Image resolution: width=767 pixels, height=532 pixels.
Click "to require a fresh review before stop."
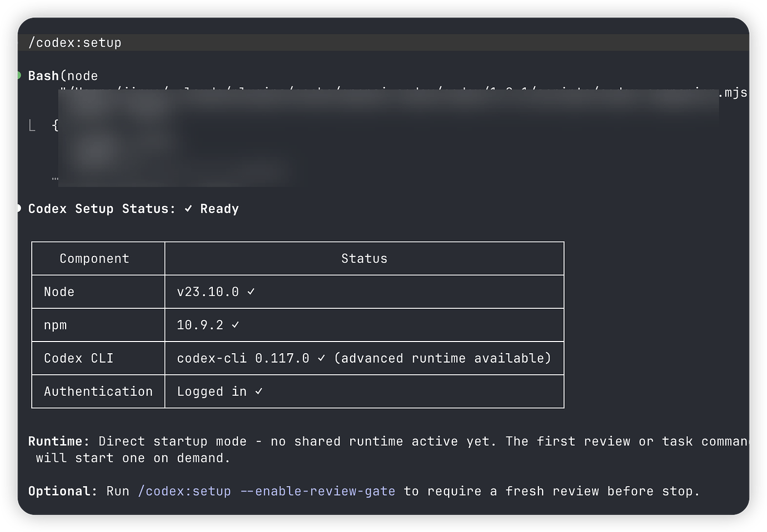point(551,491)
